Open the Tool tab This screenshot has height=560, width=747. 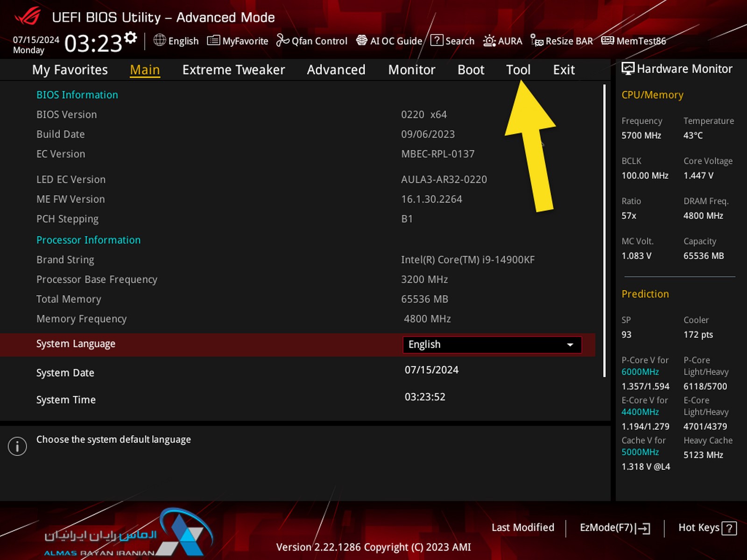point(518,70)
